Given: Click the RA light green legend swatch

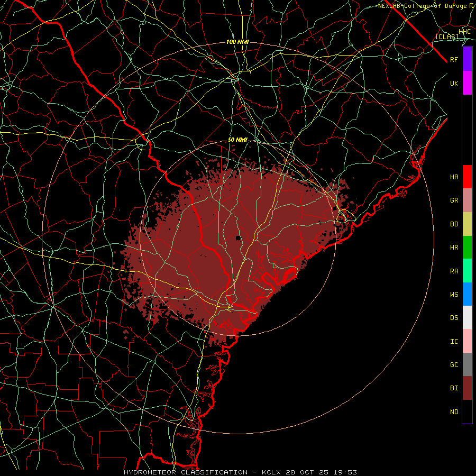Looking at the screenshot, I should pos(467,271).
